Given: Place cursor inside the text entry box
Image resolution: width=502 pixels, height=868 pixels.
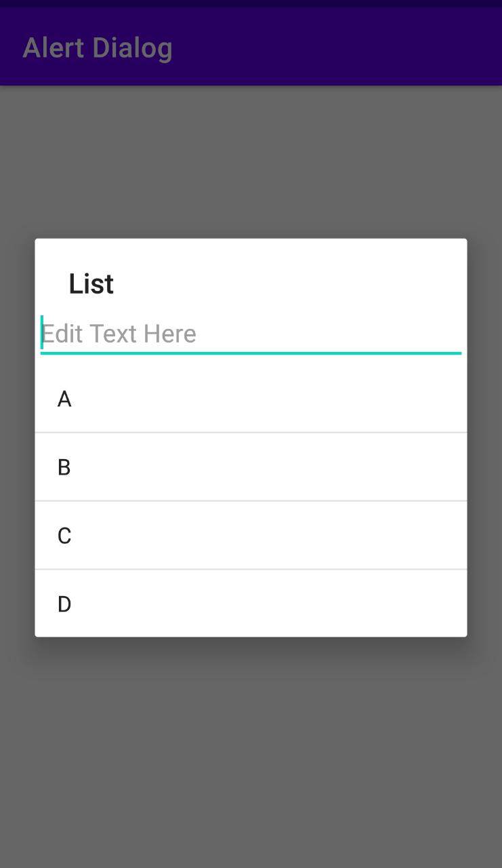Looking at the screenshot, I should pos(203,333).
